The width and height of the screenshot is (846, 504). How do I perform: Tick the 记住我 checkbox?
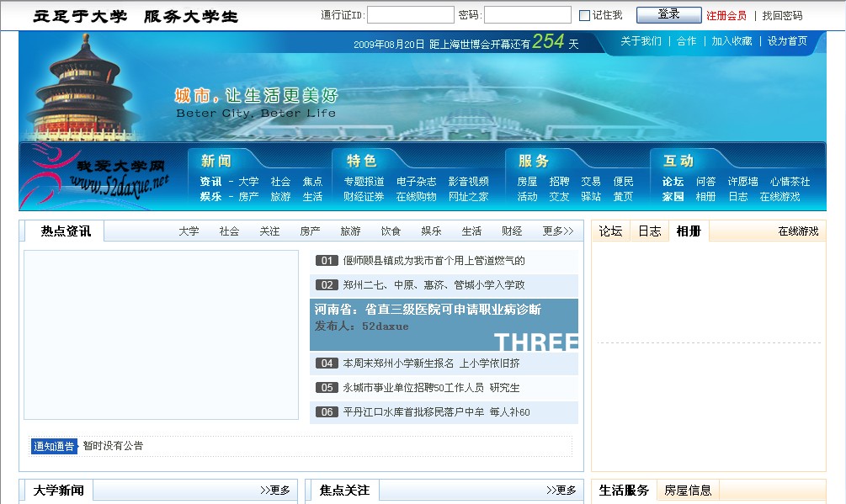coord(584,16)
